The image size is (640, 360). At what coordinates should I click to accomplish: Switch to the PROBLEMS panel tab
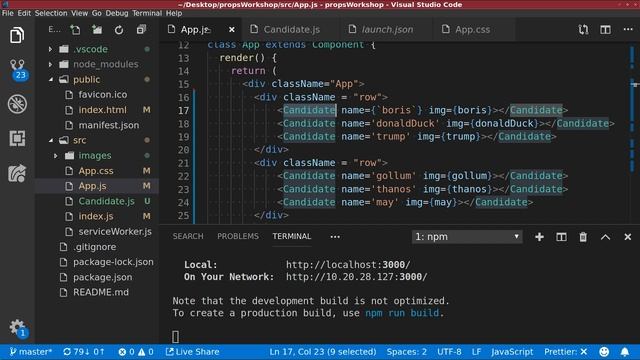[238, 236]
